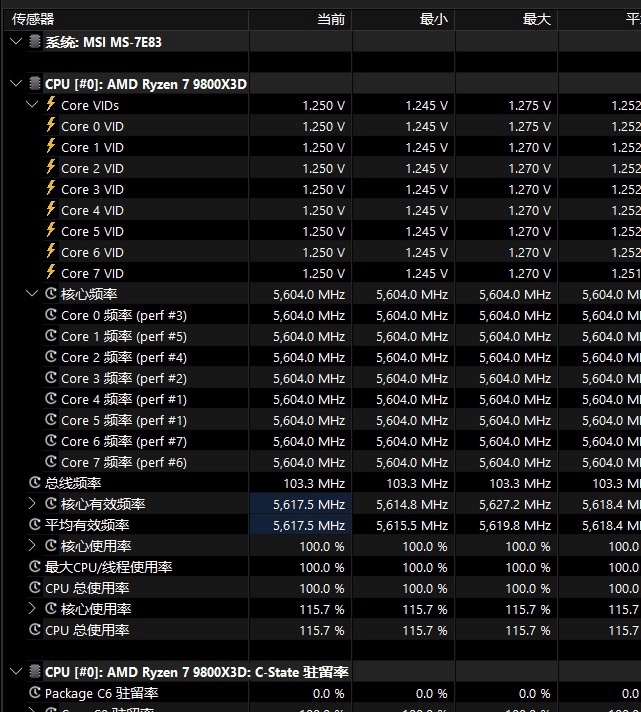Expand 核心使用率 group showing 115.7 %
The image size is (641, 712).
click(x=32, y=608)
